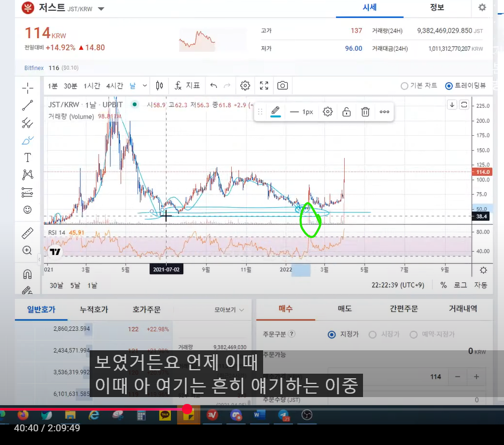Switch to the 정보 tab
This screenshot has height=445, width=504.
437,8
